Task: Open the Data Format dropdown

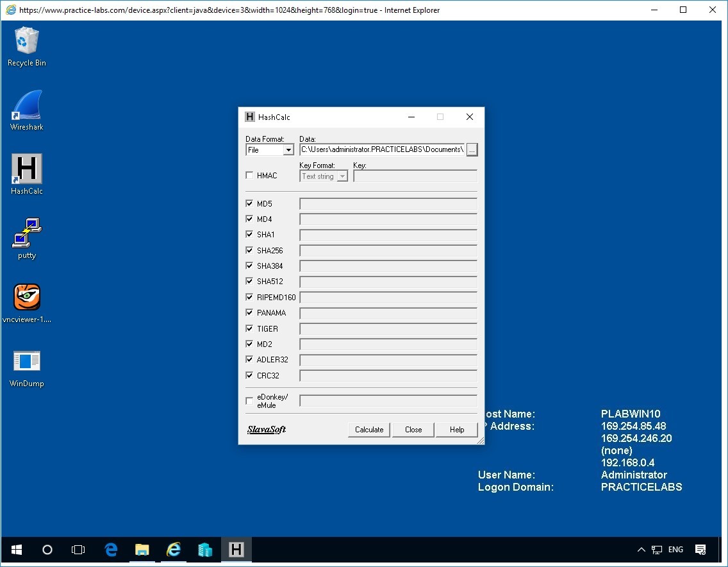Action: (288, 149)
